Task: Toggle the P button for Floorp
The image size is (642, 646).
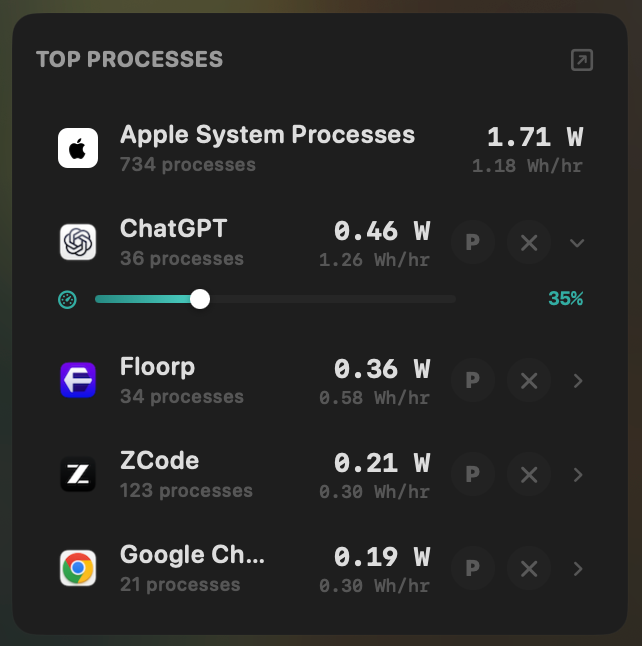Action: click(x=473, y=380)
